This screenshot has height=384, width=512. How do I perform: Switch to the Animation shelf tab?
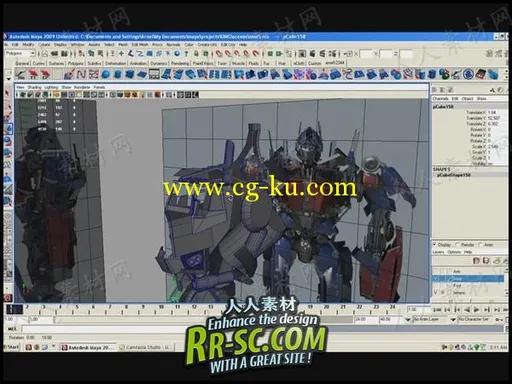pyautogui.click(x=138, y=63)
